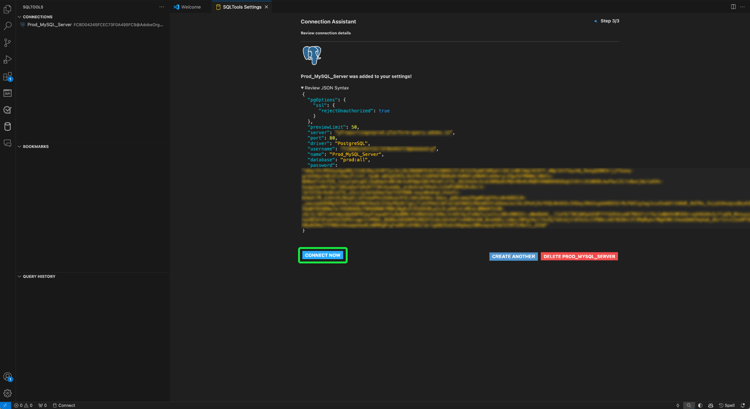Click the "database": "prod:all" JSON line
Viewport: 750px width, 409px height.
pos(339,160)
